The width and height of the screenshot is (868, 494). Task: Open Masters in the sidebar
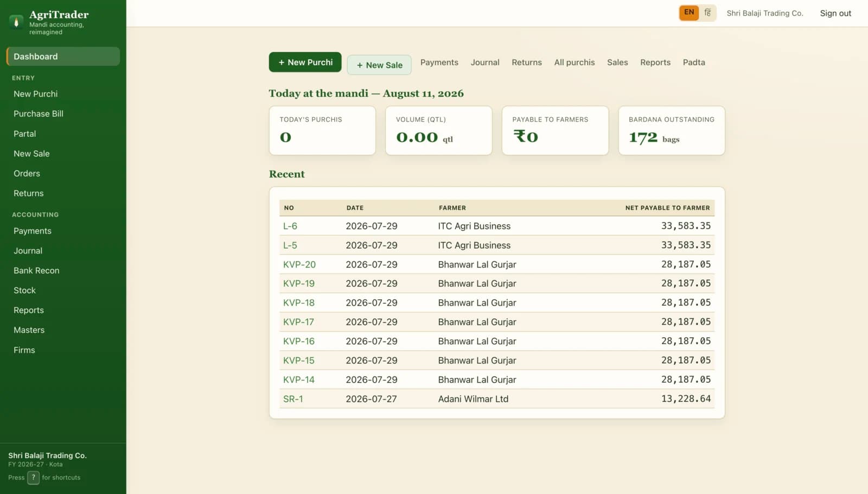63,330
